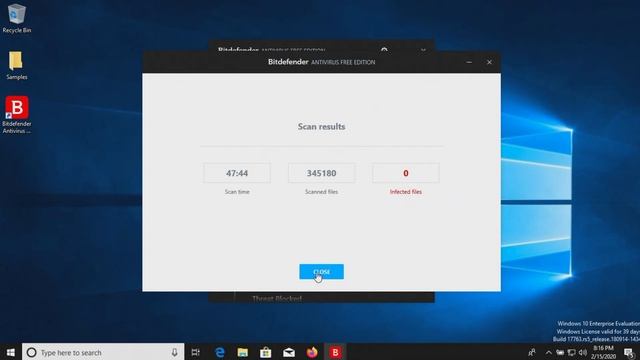Viewport: 640px width, 360px height.
Task: Open the taskbar clock and date
Action: point(604,352)
